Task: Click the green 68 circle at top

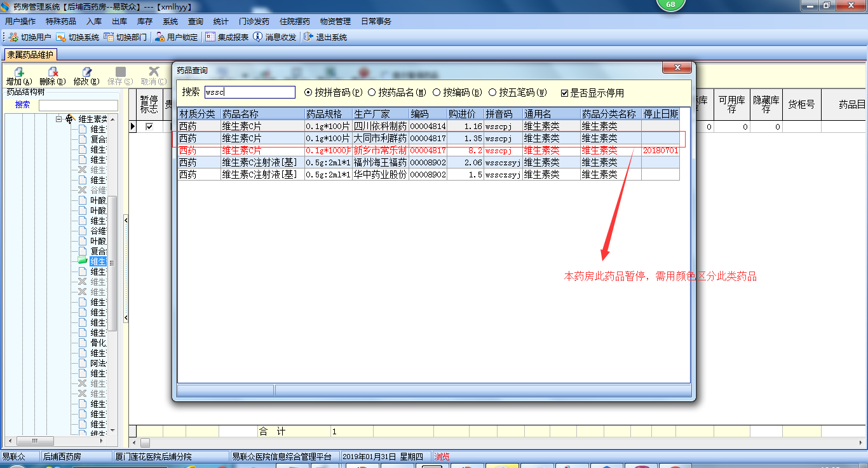Action: pyautogui.click(x=671, y=4)
